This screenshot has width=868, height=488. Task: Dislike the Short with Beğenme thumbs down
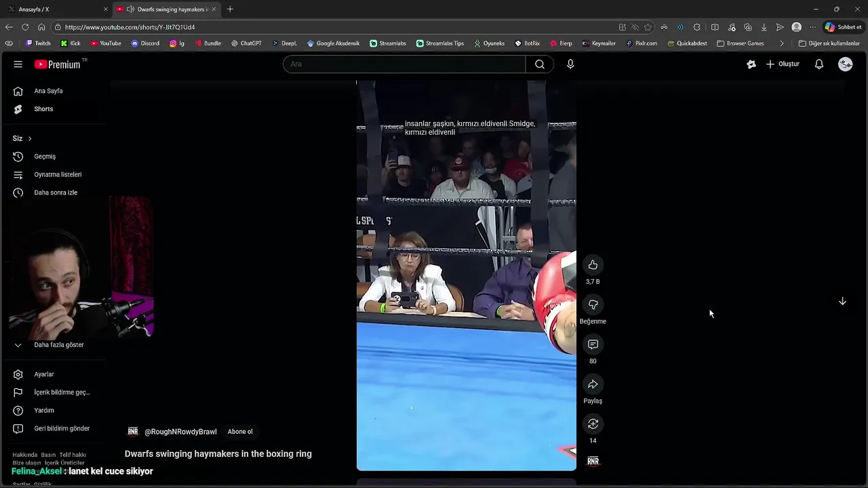point(593,305)
